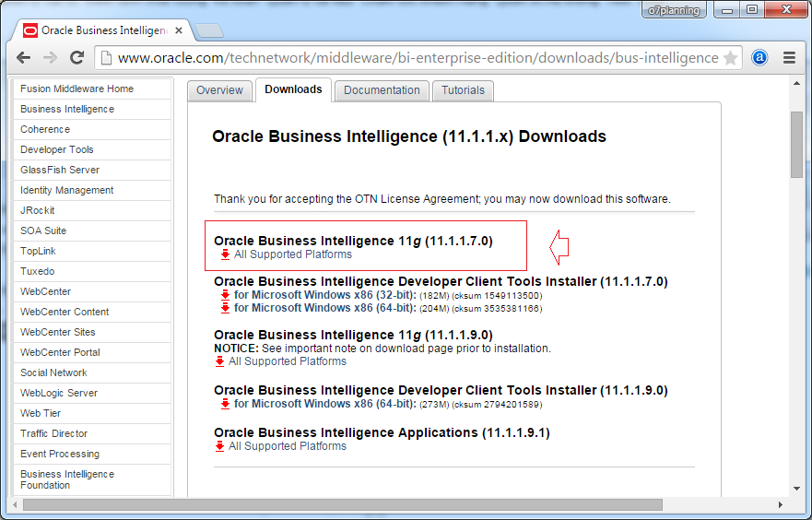Click download icon for 11.1.1.7.0 All Supported Platforms
812x520 pixels.
click(x=225, y=254)
